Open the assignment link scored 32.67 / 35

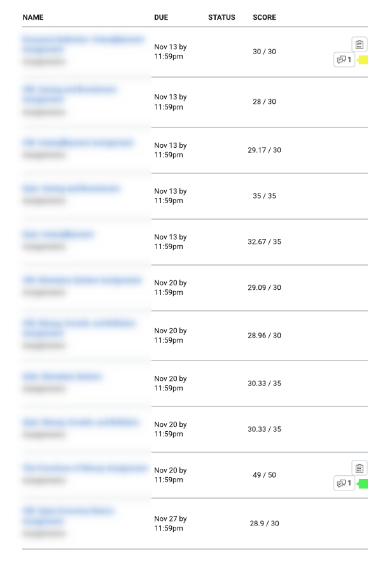pos(58,234)
